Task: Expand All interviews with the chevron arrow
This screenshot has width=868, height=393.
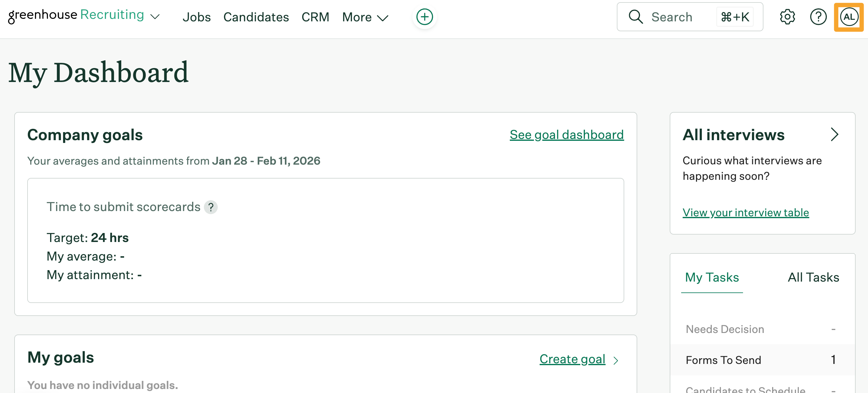Action: point(834,135)
